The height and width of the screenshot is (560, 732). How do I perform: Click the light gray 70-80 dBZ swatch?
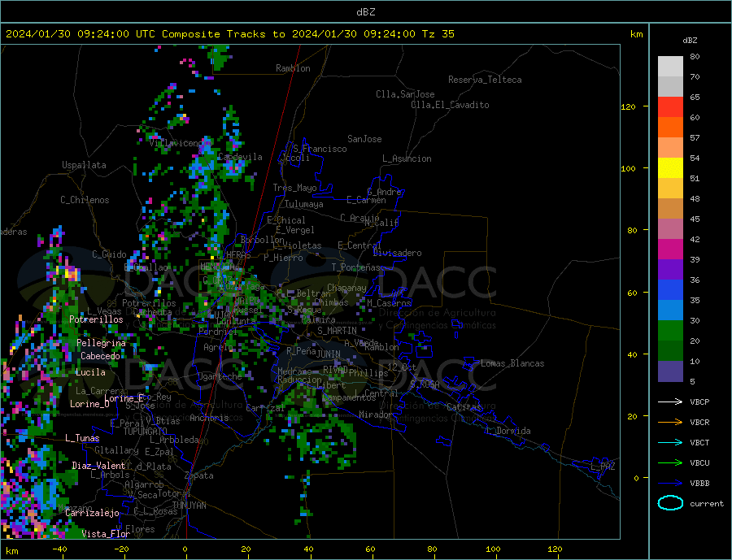tap(670, 67)
